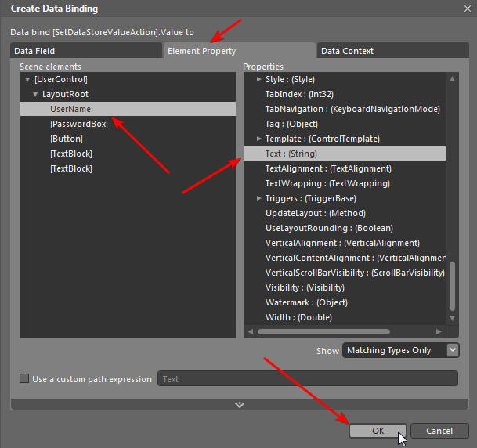
Task: Open the Data Context tab
Action: coord(392,50)
